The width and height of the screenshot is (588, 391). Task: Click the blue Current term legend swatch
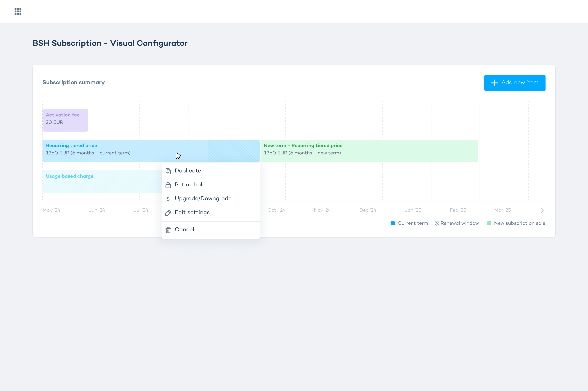(x=393, y=223)
